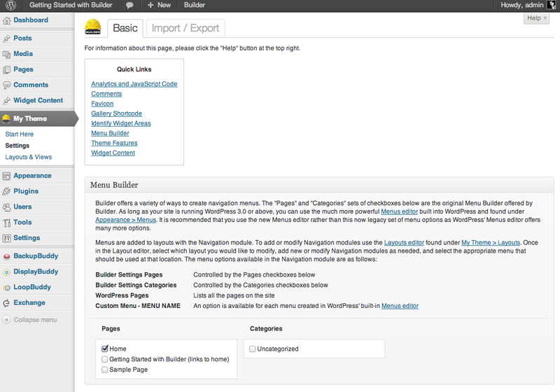This screenshot has width=560, height=392.
Task: Click the LoopBuddy icon
Action: [x=6, y=288]
